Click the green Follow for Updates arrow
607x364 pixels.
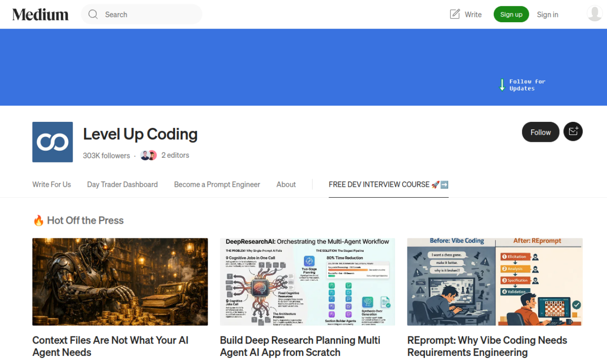(x=502, y=84)
